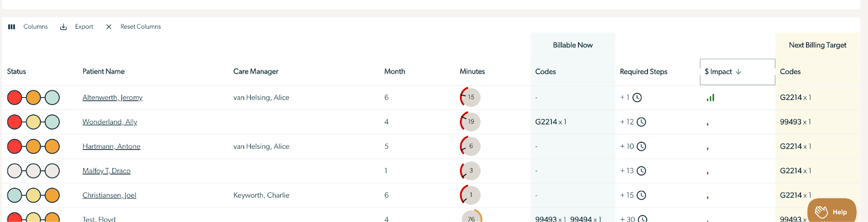Click the red impact mark in Wonderland's row
The width and height of the screenshot is (868, 222).
(x=707, y=124)
